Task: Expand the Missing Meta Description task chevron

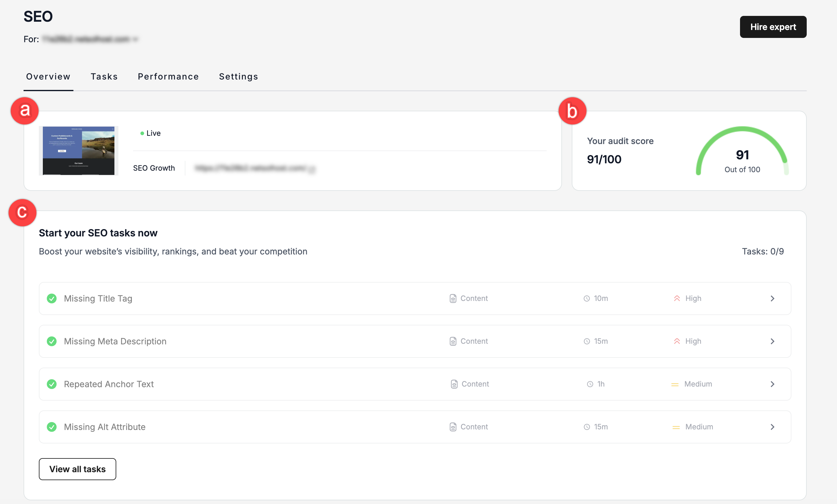Action: click(772, 341)
